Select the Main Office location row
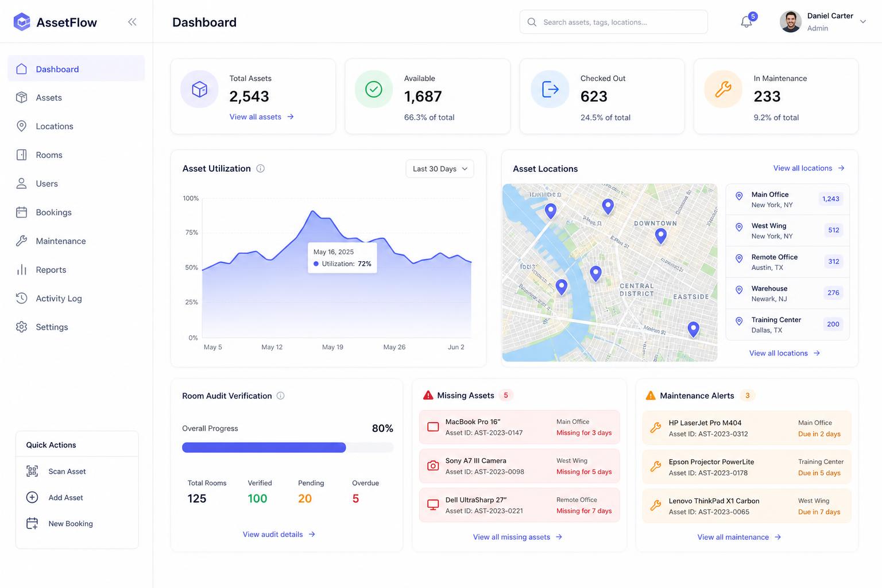The image size is (882, 588). (787, 199)
